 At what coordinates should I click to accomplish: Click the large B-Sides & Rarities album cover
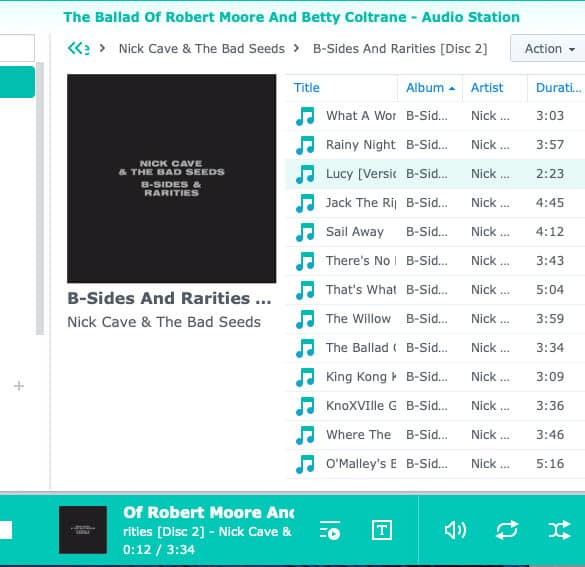click(x=172, y=178)
